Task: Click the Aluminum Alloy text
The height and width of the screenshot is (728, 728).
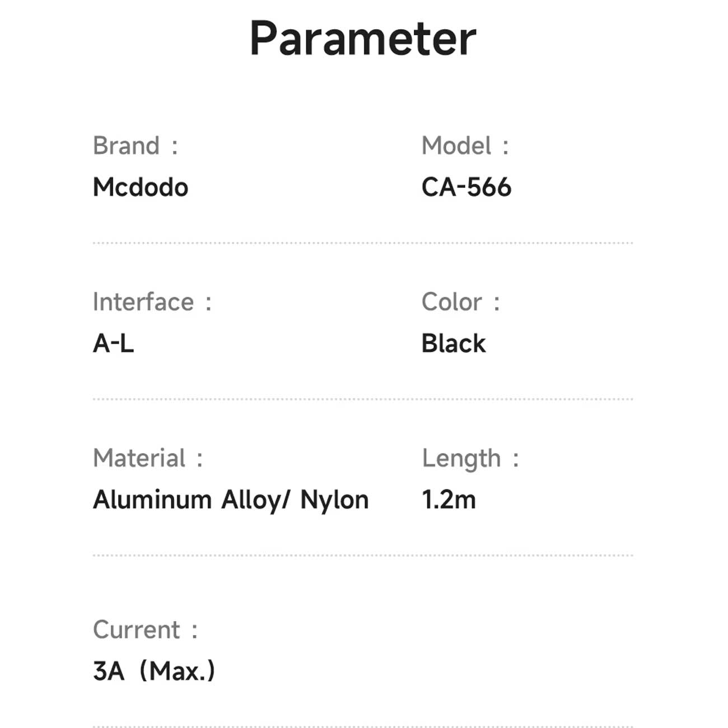Action: pyautogui.click(x=189, y=500)
